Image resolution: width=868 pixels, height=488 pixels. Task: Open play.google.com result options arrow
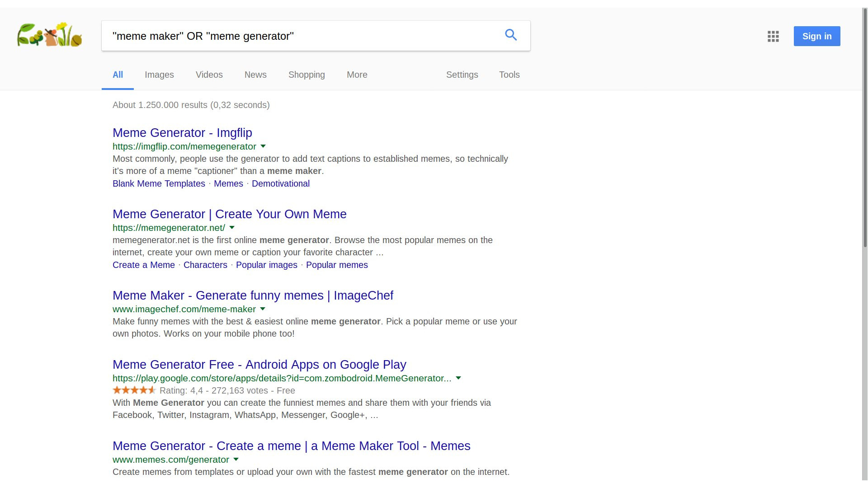pos(458,378)
